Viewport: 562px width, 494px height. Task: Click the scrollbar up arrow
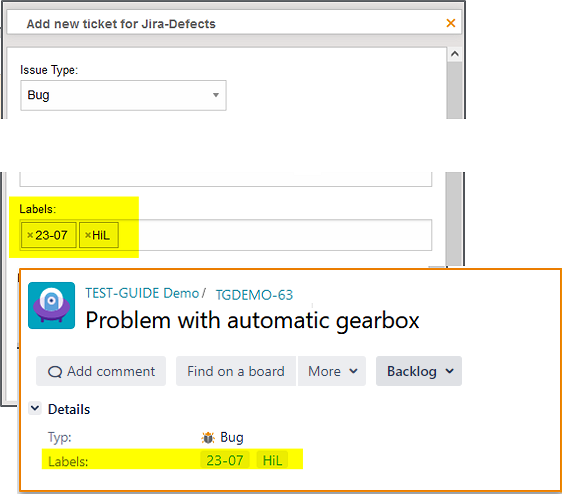(454, 54)
